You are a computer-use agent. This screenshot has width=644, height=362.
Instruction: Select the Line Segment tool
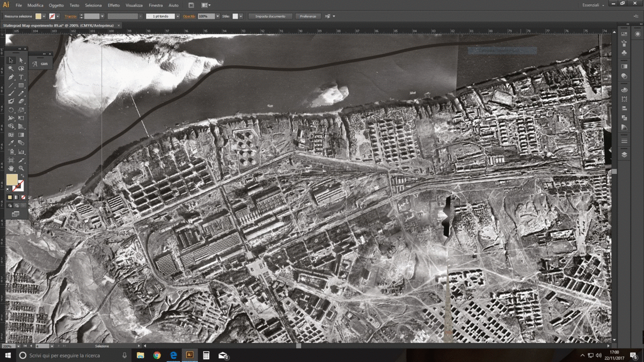[11, 85]
